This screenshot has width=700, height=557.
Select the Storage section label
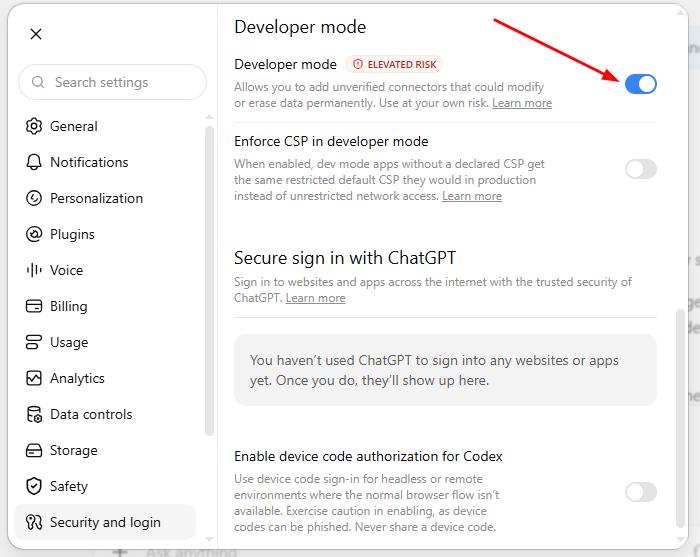(x=74, y=450)
